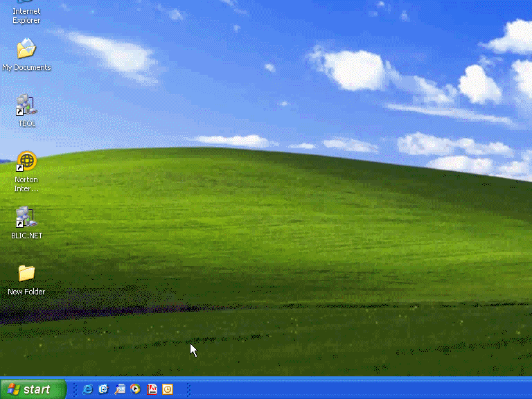
Task: Click the Internet Explorer desktop label
Action: point(26,16)
